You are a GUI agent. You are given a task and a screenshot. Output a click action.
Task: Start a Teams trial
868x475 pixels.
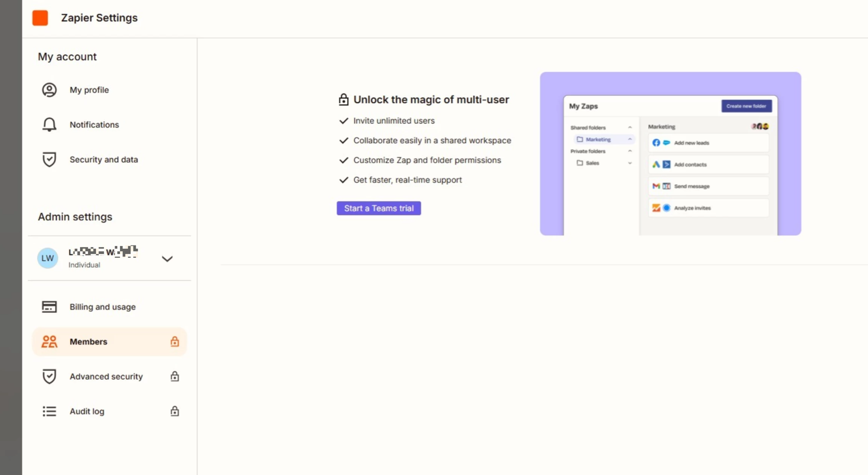click(x=378, y=208)
